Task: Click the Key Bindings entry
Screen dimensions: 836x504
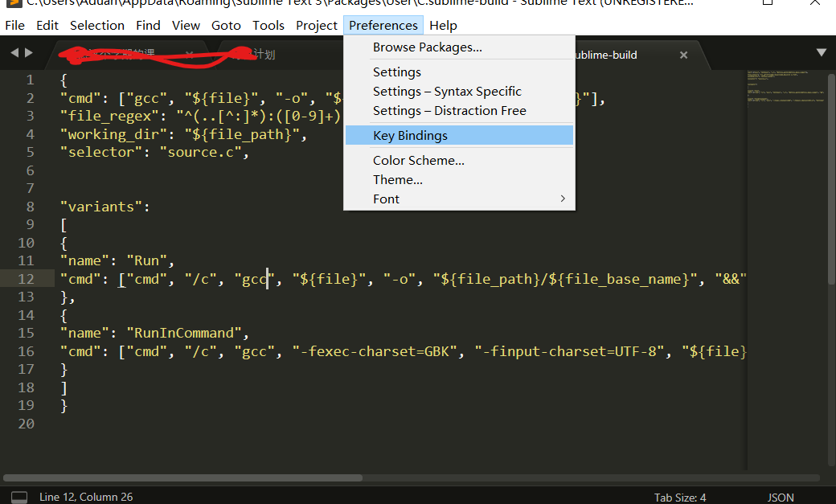Action: click(459, 136)
